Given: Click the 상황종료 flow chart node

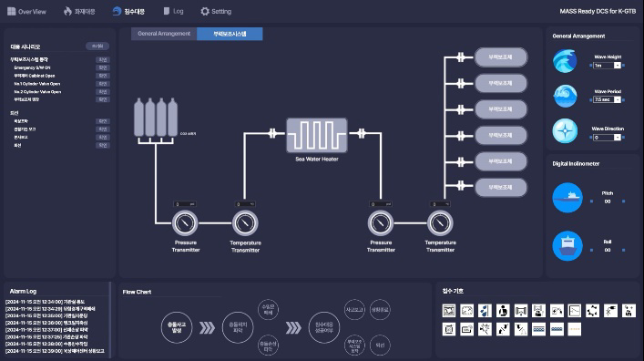Looking at the screenshot, I should pos(380,310).
